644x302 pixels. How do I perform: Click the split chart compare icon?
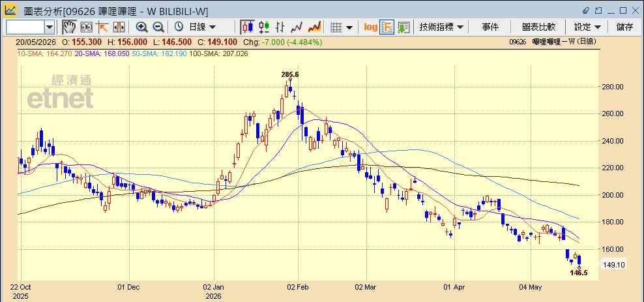pyautogui.click(x=118, y=27)
